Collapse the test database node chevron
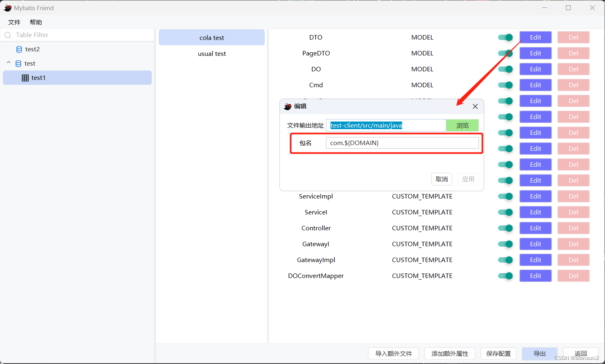Viewport: 605px width, 364px height. click(9, 63)
